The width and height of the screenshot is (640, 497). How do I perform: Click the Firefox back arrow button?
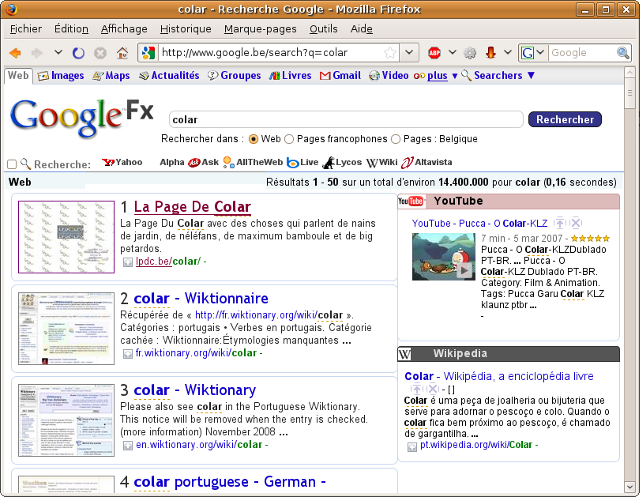pyautogui.click(x=15, y=53)
